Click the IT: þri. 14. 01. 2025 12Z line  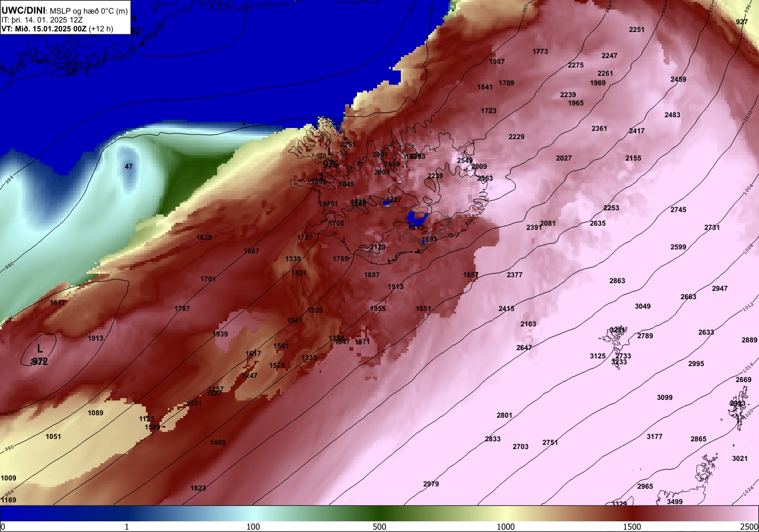[x=41, y=20]
